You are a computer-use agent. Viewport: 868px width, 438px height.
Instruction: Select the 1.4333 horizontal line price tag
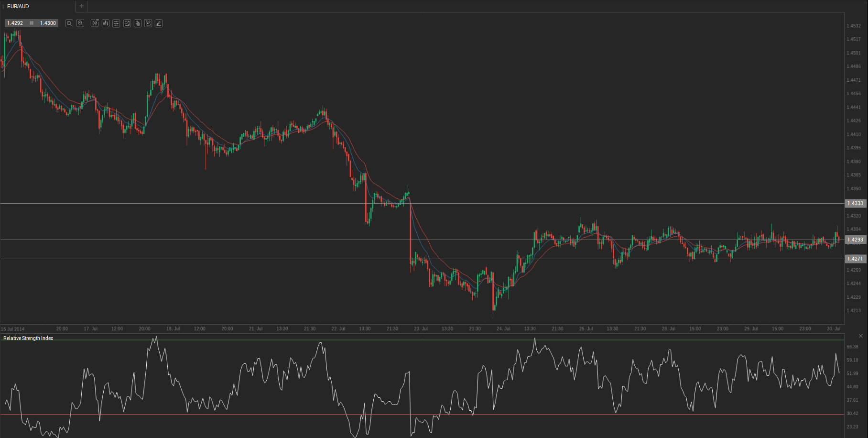click(x=855, y=203)
